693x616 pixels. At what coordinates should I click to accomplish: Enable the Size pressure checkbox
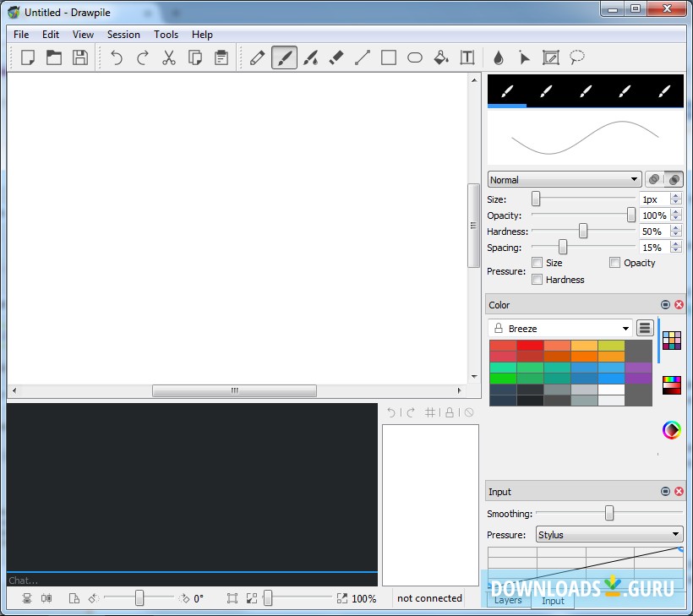pyautogui.click(x=537, y=263)
